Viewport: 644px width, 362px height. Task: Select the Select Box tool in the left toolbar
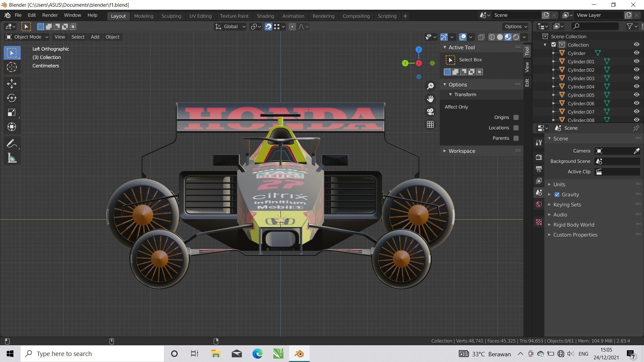(12, 53)
